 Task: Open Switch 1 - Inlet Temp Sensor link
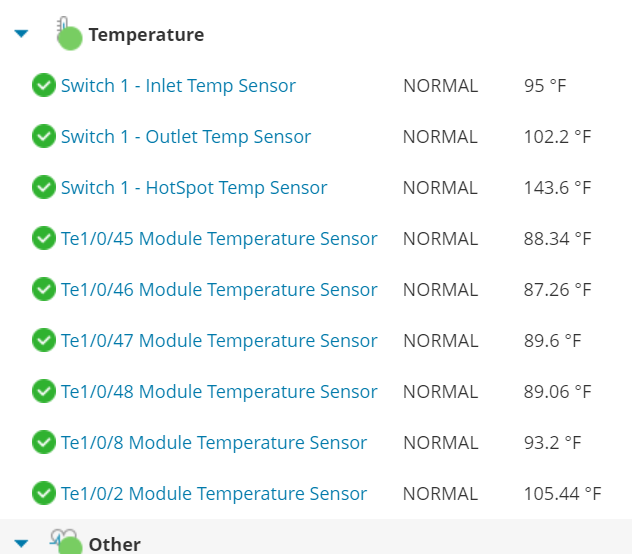[x=178, y=86]
